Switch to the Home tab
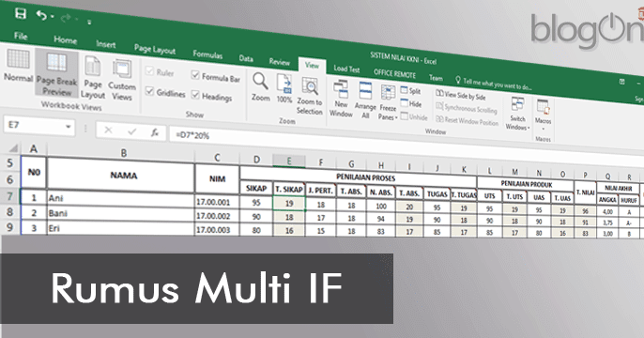The height and width of the screenshot is (338, 644). pos(65,39)
